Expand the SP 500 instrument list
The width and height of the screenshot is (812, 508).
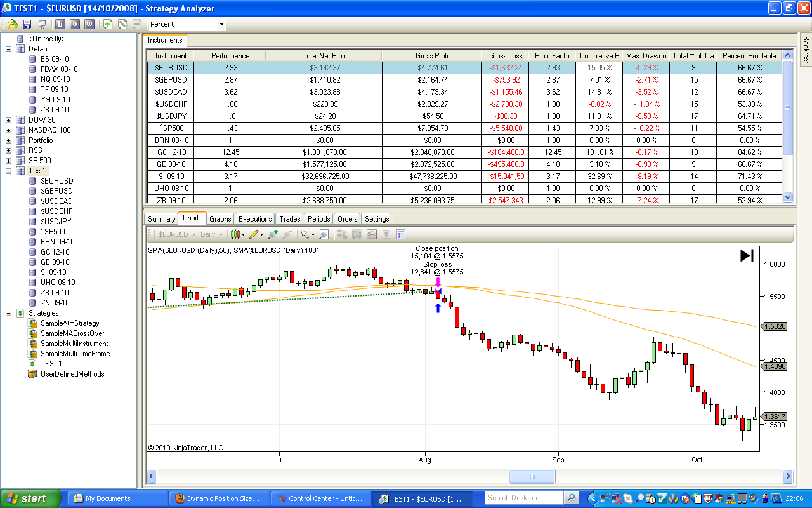[x=9, y=161]
